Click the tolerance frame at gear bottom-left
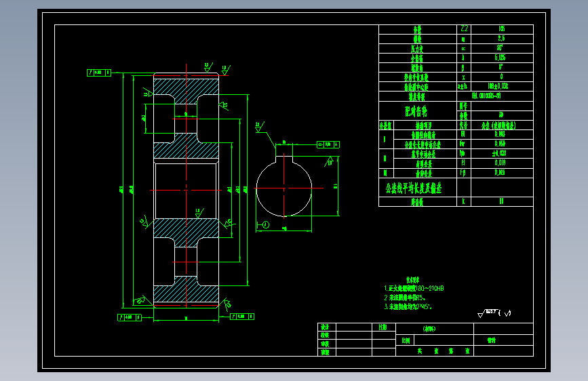The width and height of the screenshot is (588, 381). [x=130, y=317]
